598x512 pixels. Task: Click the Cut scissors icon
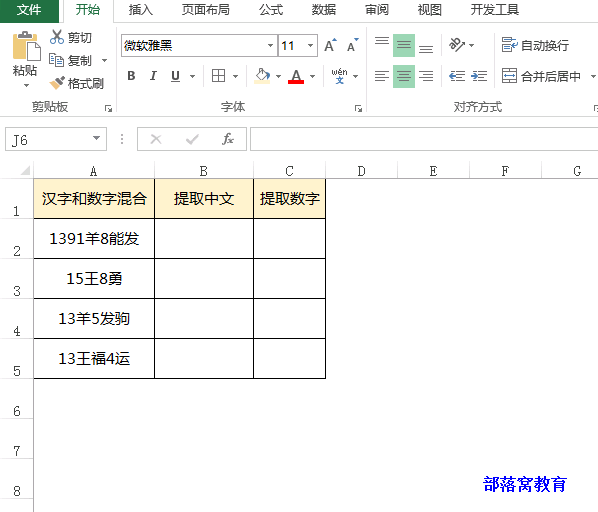pyautogui.click(x=56, y=37)
